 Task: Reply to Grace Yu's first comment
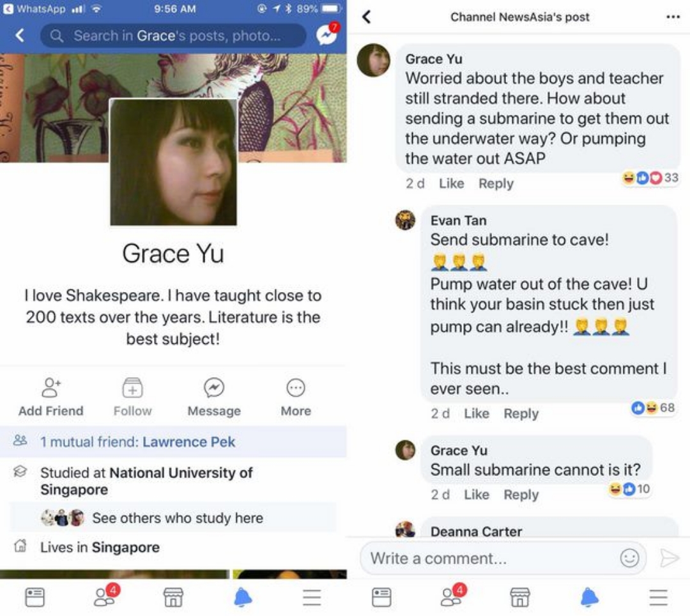click(496, 183)
